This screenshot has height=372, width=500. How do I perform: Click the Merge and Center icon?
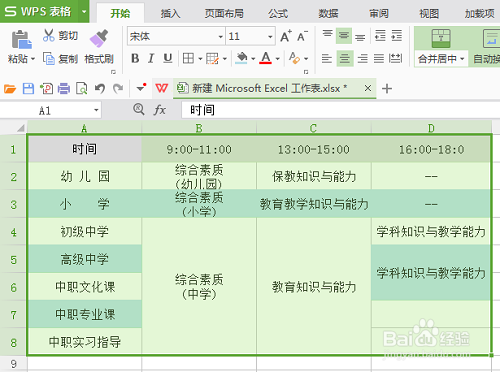pos(441,38)
